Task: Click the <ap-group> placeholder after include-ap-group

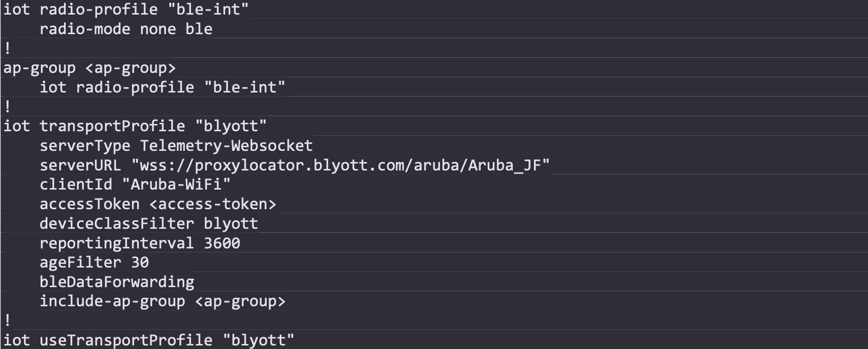Action: tap(240, 301)
